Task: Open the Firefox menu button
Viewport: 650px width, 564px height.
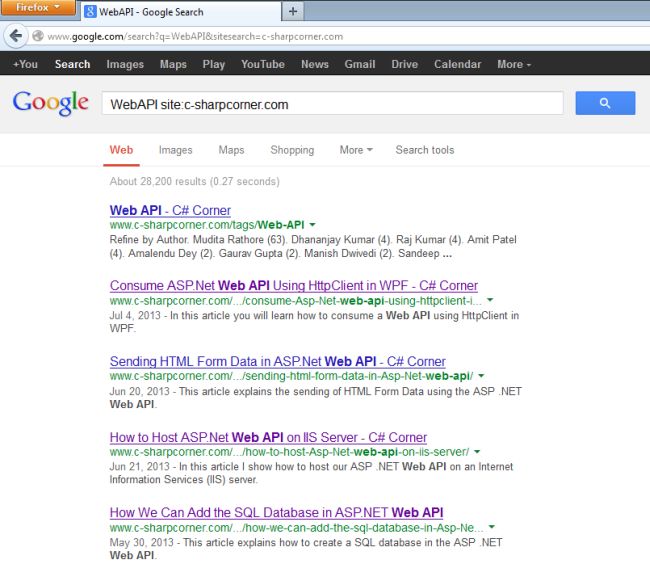Action: click(x=38, y=7)
